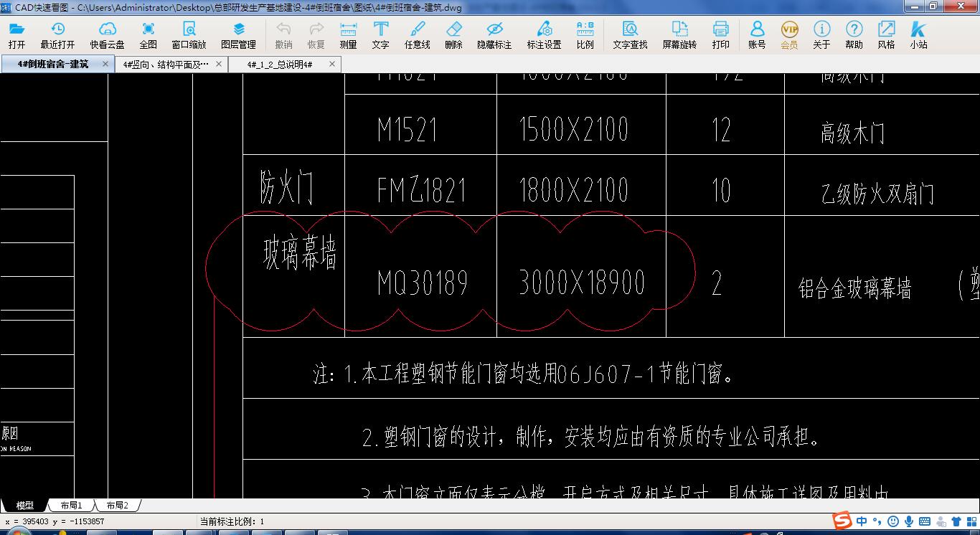This screenshot has width=980, height=535.
Task: Open the Sogou emoji smiley panel
Action: 893,521
